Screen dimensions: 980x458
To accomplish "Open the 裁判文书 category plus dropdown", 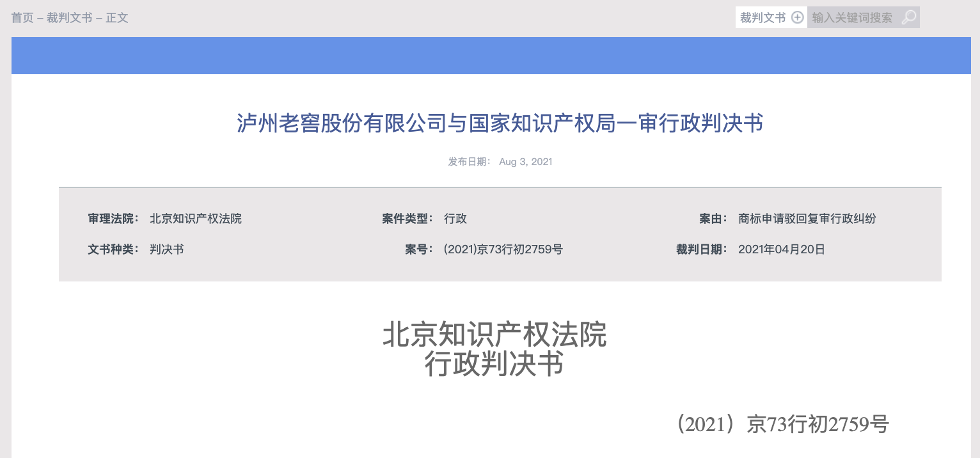I will point(771,17).
